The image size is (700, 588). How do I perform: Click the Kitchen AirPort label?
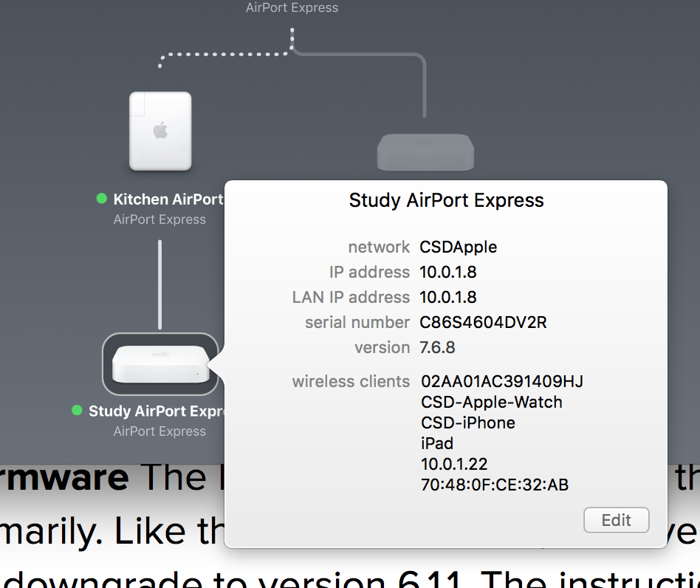168,199
